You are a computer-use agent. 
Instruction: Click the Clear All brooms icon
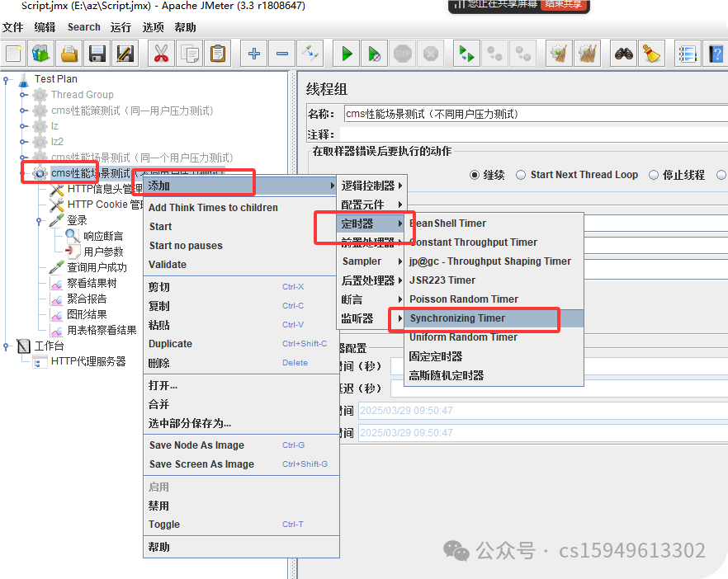pos(587,54)
